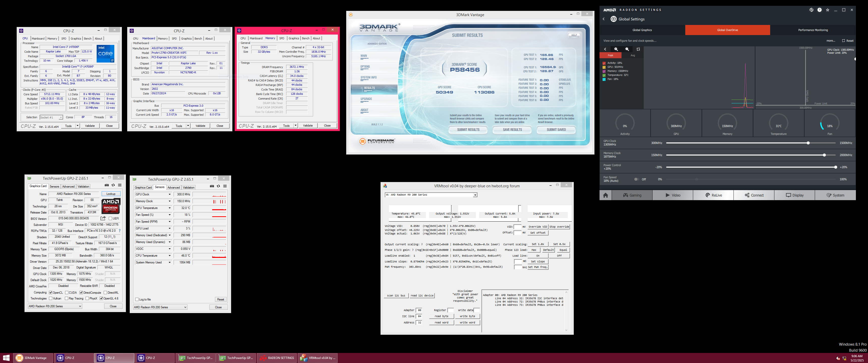This screenshot has height=363, width=868.
Task: Toggle the Ray Tracing checkbox in GPU-Z
Action: (67, 298)
